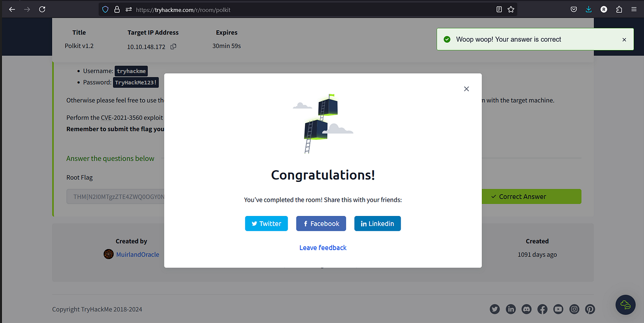Screen dimensions: 644x323
Task: Open TryHackMe's Pinterest page
Action: 590,309
